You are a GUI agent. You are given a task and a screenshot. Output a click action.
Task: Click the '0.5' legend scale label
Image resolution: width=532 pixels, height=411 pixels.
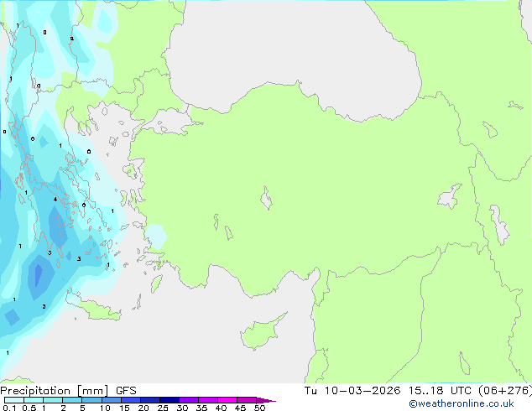point(29,408)
